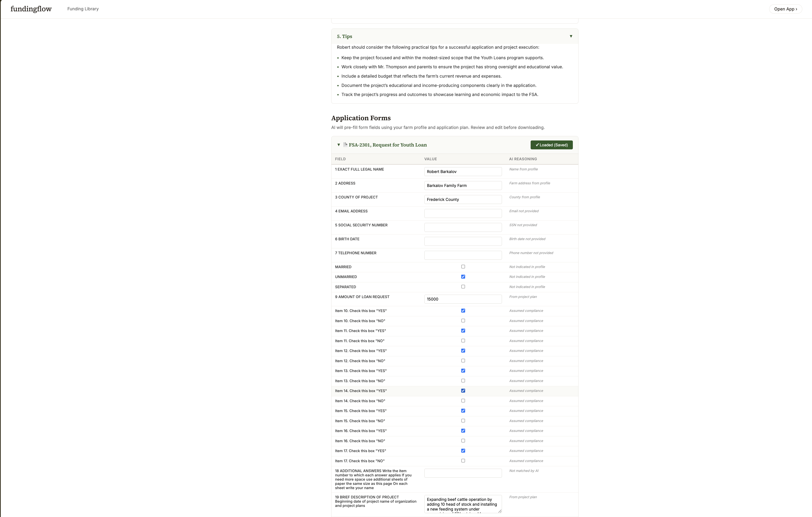
Task: Collapse the FSA-2301 form triangle
Action: (x=339, y=145)
